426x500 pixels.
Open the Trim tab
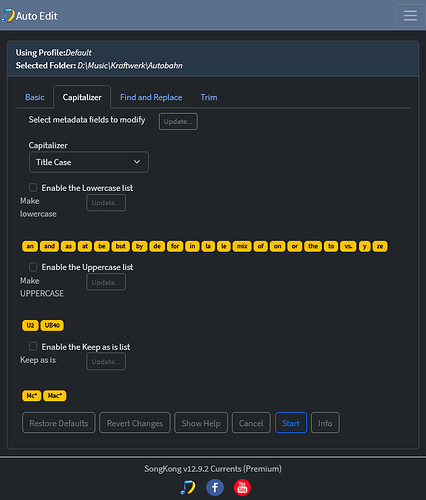(x=209, y=97)
